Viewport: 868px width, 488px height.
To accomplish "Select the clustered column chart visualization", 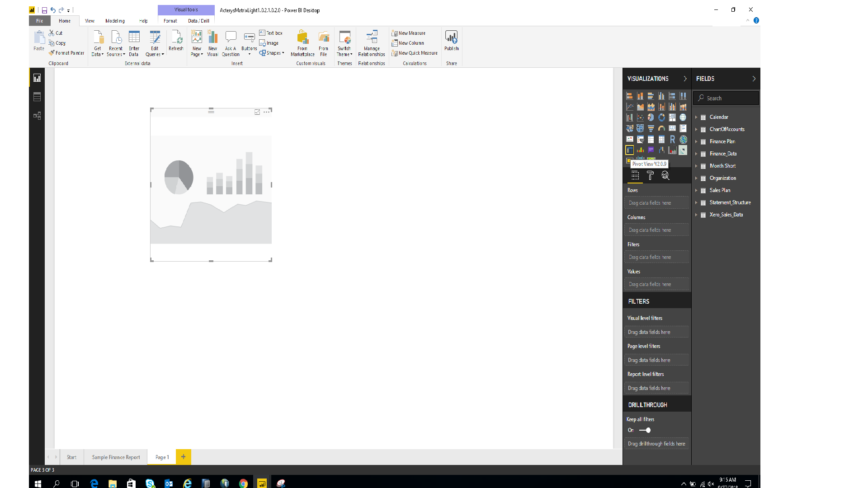I will (x=661, y=96).
